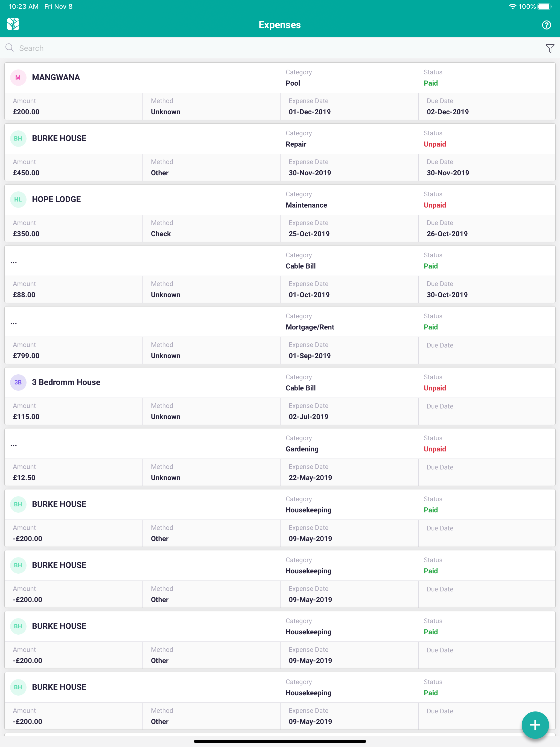Image resolution: width=560 pixels, height=747 pixels.
Task: Open the filter funnel icon
Action: 550,48
